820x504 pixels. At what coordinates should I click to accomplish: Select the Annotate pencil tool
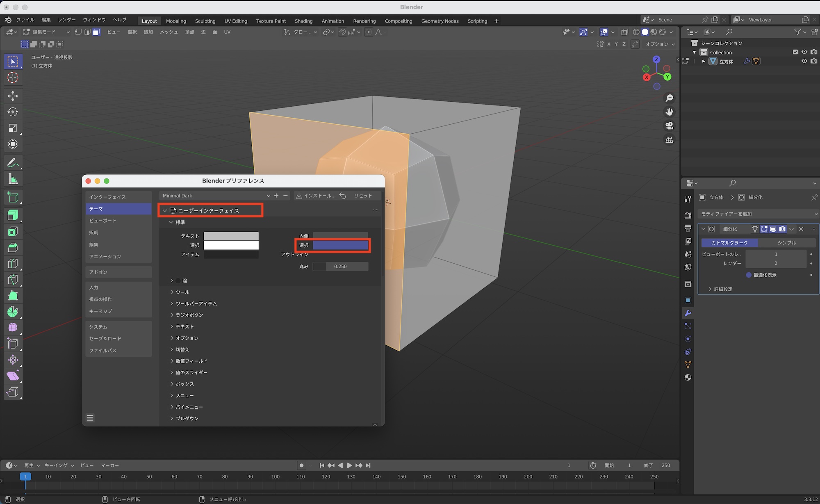13,163
